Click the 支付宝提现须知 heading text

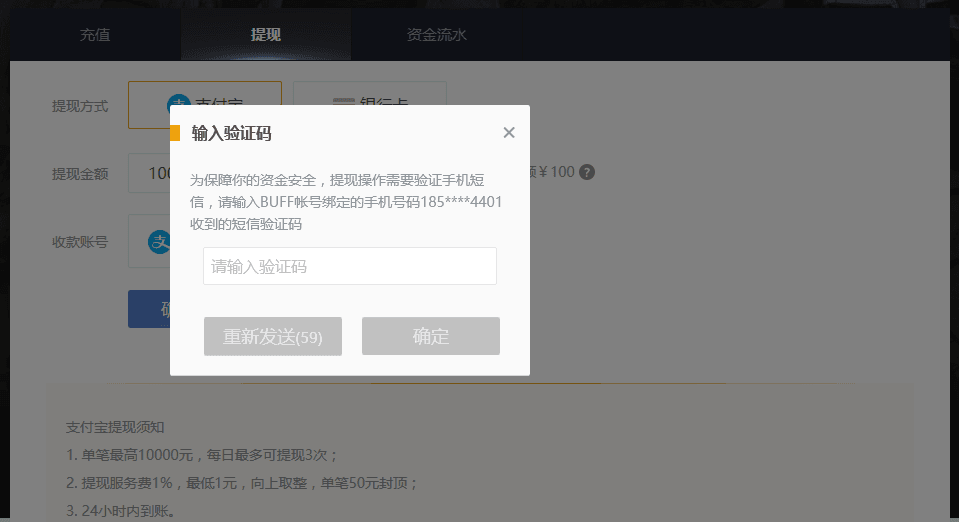tap(115, 427)
